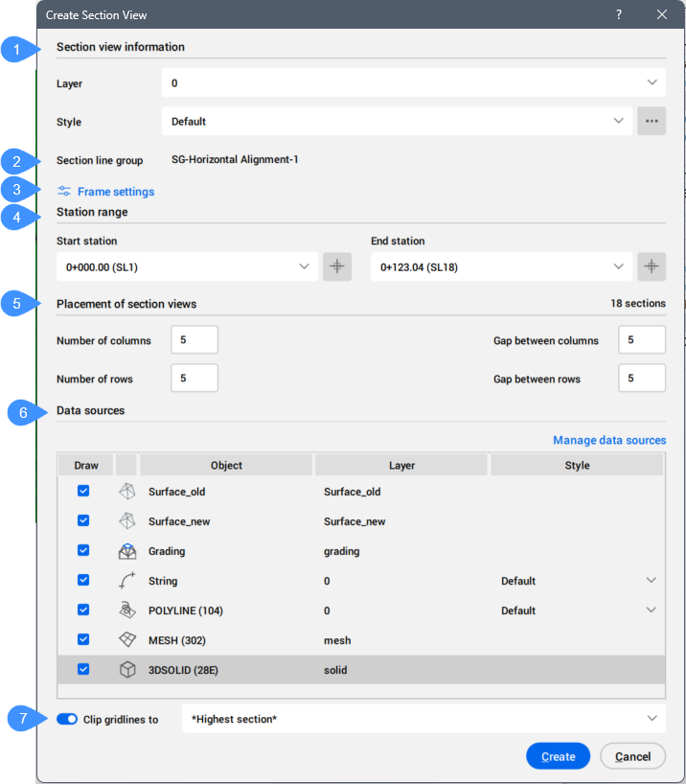The image size is (686, 784).
Task: Uncheck Draw checkbox for String row
Action: (83, 581)
